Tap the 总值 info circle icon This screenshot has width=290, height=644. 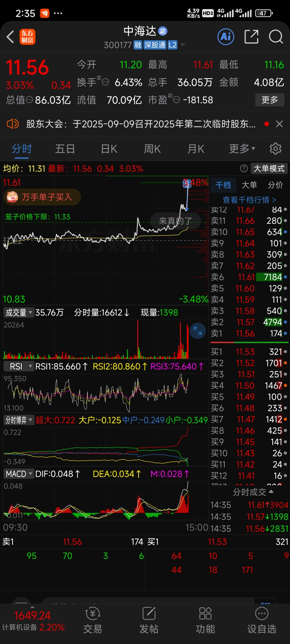pyautogui.click(x=29, y=99)
